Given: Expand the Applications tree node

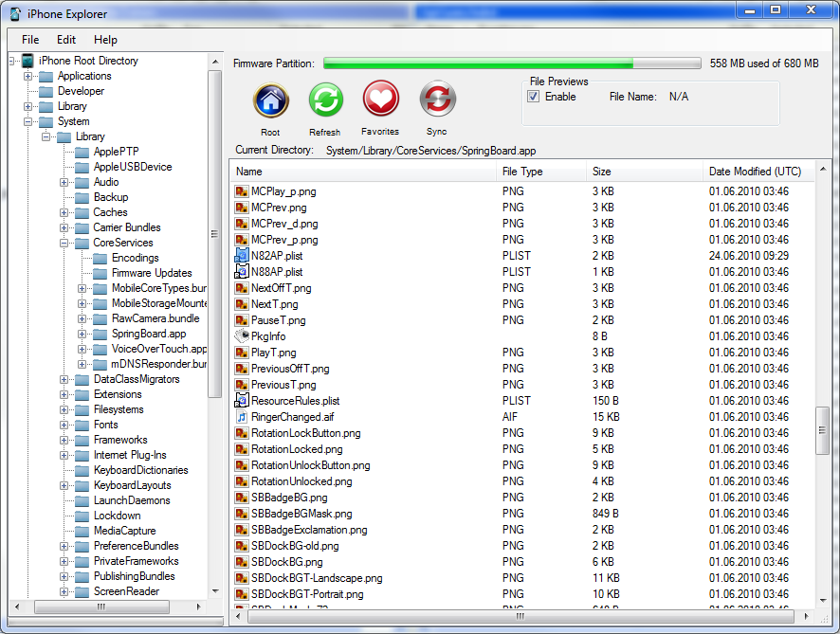Looking at the screenshot, I should pos(27,76).
